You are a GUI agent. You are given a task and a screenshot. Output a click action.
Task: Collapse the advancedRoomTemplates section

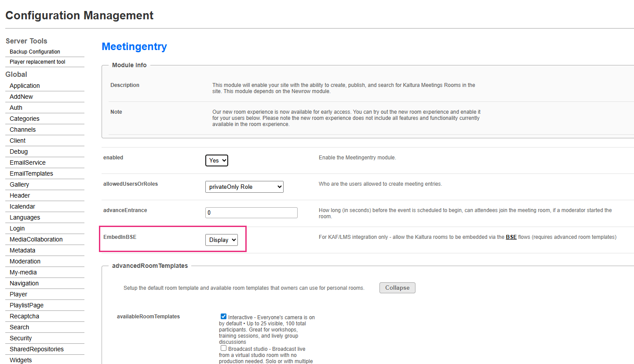(x=397, y=288)
